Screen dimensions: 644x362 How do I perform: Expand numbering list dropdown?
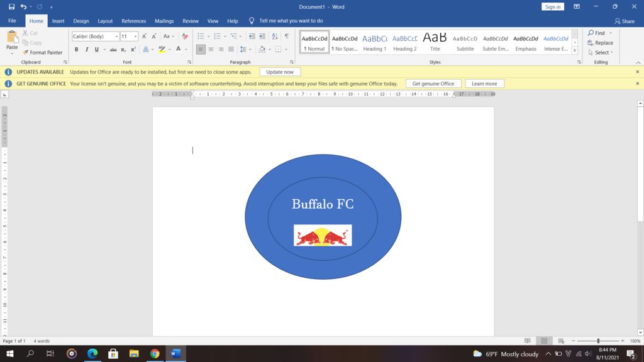coord(225,36)
